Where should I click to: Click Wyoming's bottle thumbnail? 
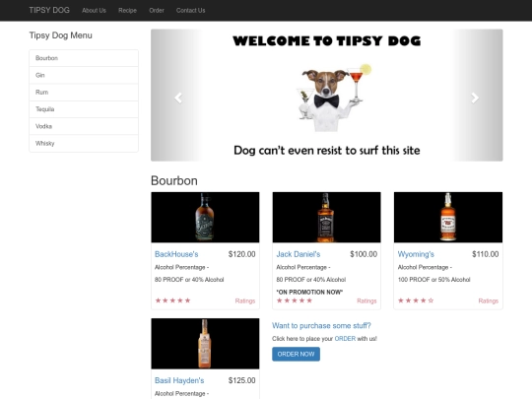448,217
